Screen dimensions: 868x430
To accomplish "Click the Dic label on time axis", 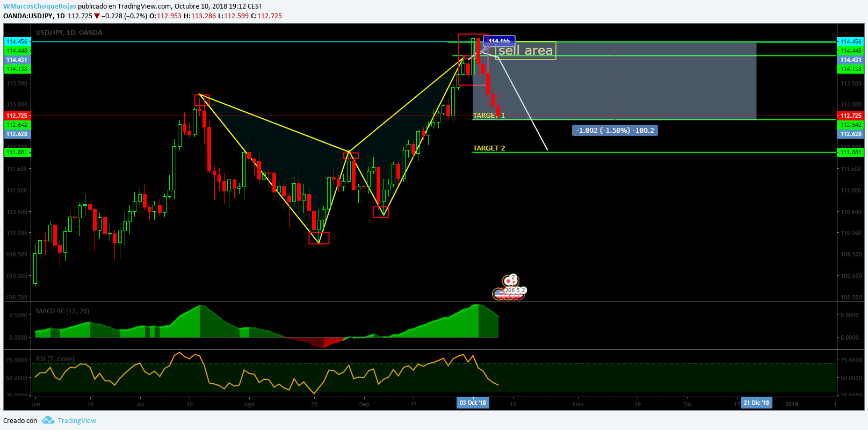I will (688, 404).
